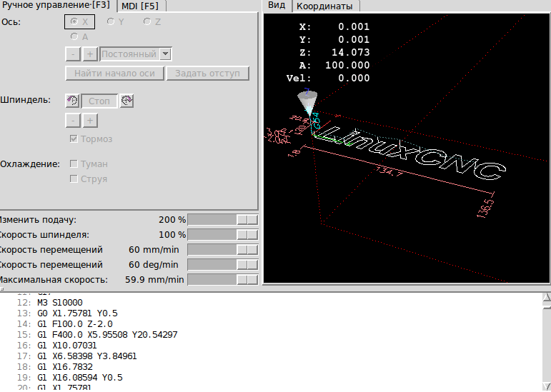Start spindle counterclockwise icon
Image resolution: width=551 pixels, height=392 pixels.
tap(72, 101)
